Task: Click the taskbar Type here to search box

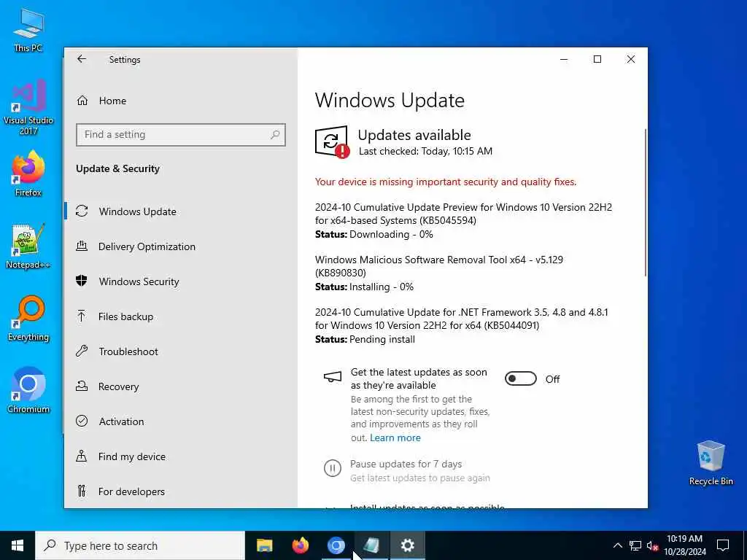Action: point(140,545)
